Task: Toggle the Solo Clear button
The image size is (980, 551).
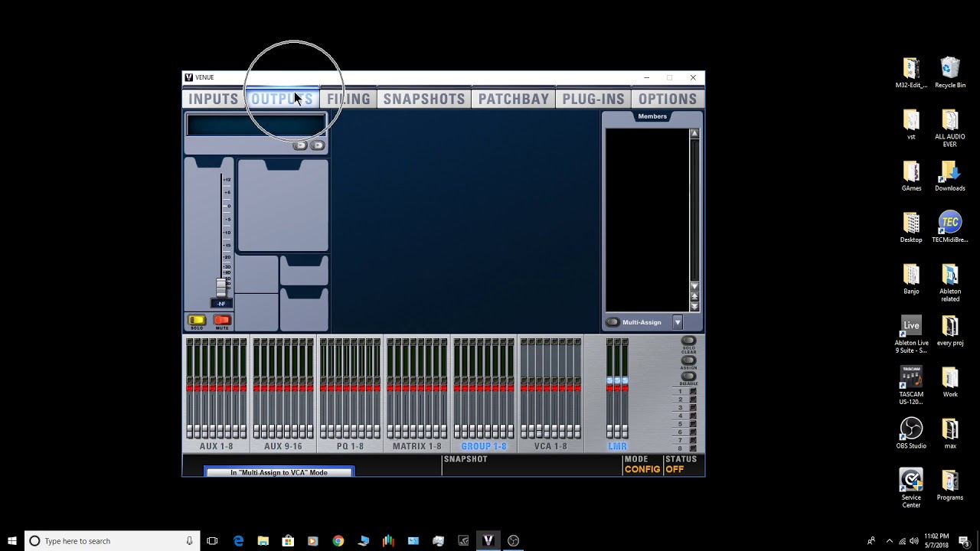Action: pyautogui.click(x=688, y=341)
